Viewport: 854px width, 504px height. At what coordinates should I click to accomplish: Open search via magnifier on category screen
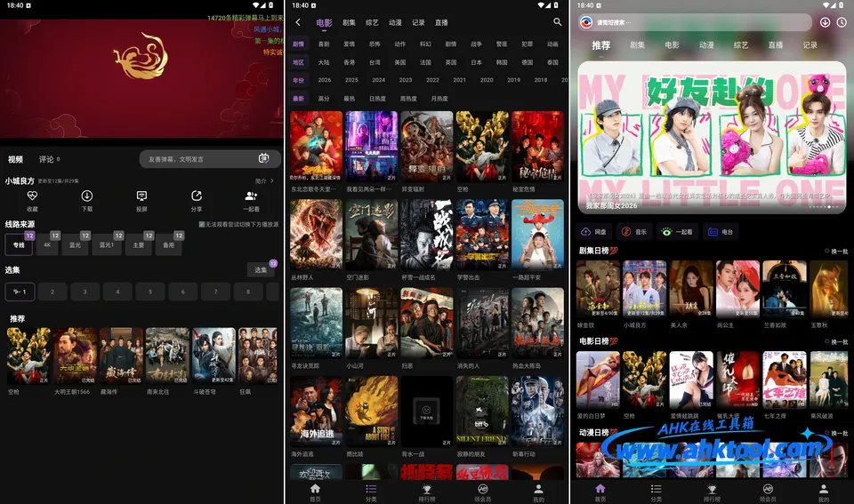point(557,21)
